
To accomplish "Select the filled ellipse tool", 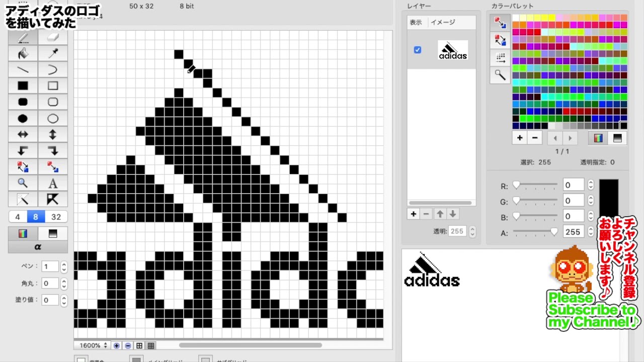I will pos(23,119).
